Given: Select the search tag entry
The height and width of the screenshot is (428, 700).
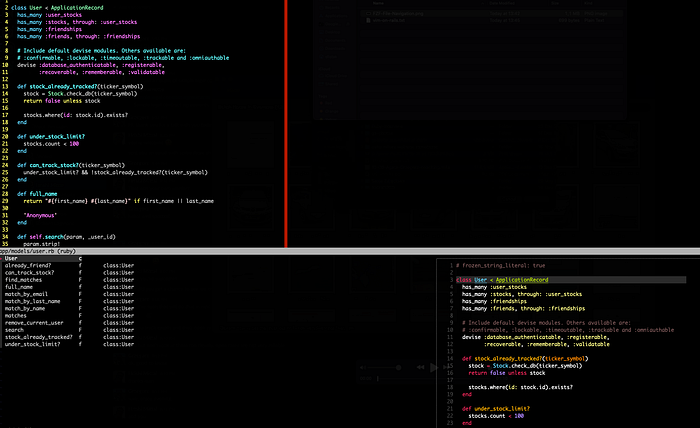Looking at the screenshot, I should tap(14, 329).
